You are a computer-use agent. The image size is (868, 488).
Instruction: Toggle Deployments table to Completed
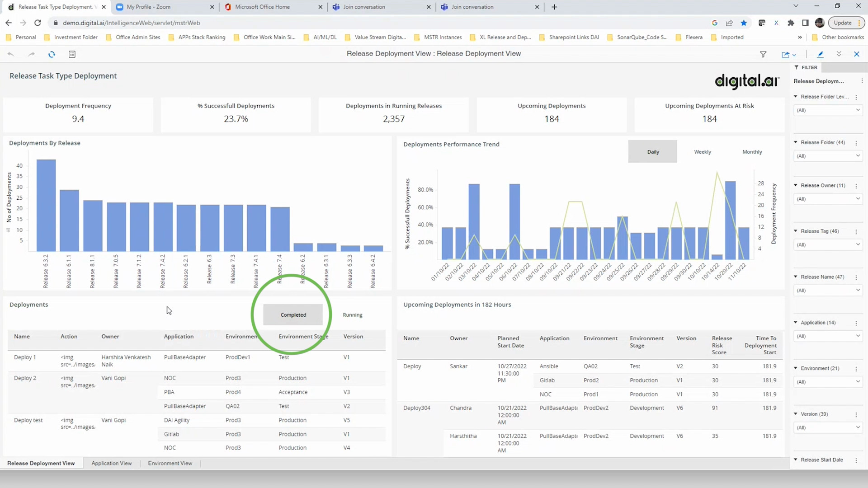point(293,315)
